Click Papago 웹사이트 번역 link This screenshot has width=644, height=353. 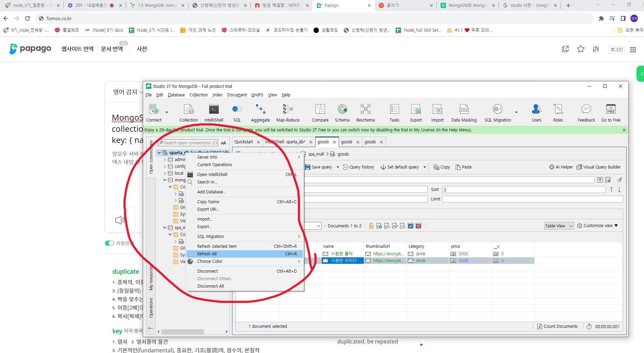77,49
